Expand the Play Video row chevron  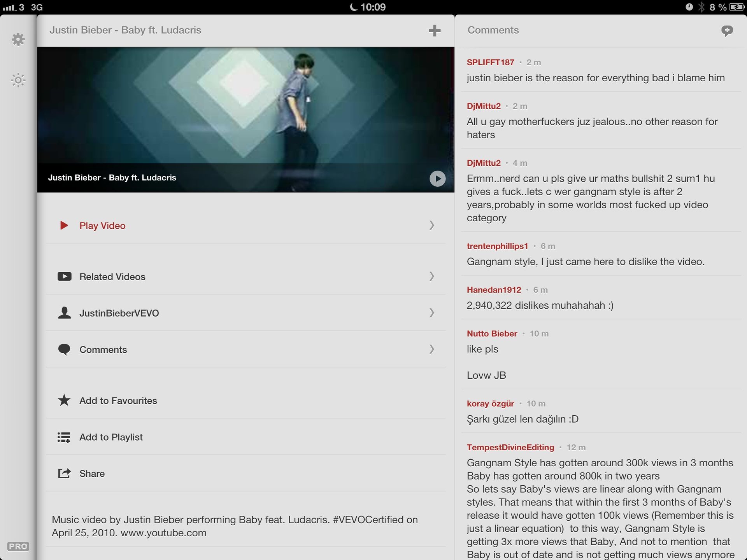tap(431, 225)
